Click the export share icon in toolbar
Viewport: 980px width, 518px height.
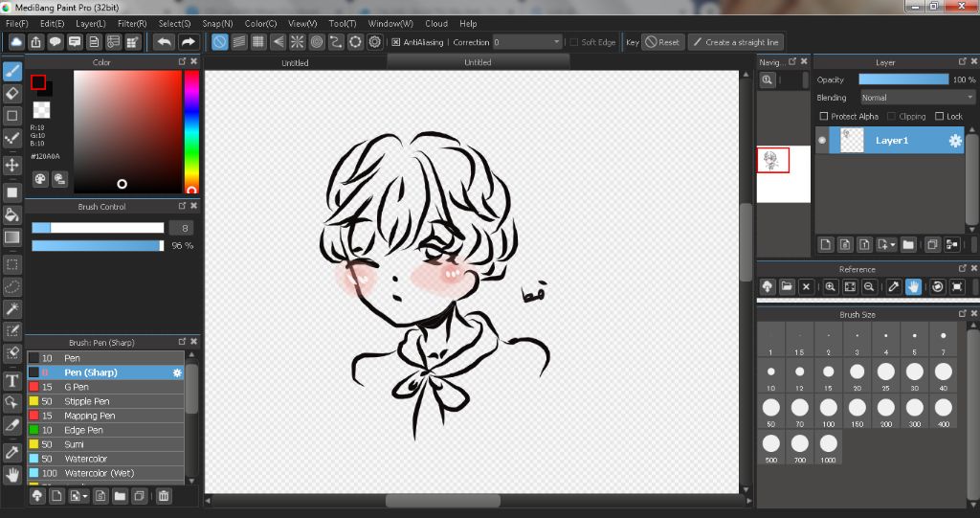coord(36,42)
